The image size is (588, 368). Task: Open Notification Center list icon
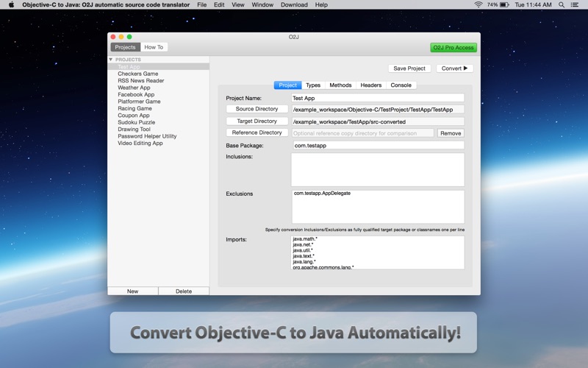click(575, 4)
